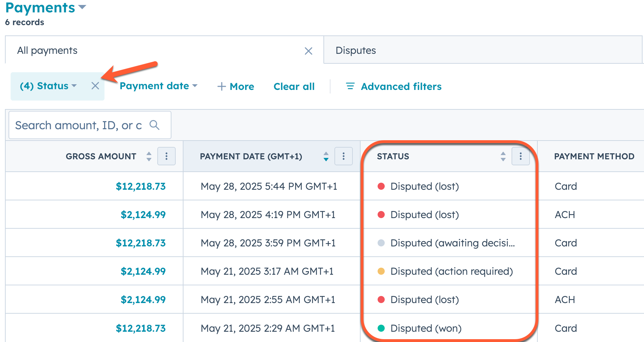Select the All payments tab
Screen dimensions: 644x342
pyautogui.click(x=47, y=50)
